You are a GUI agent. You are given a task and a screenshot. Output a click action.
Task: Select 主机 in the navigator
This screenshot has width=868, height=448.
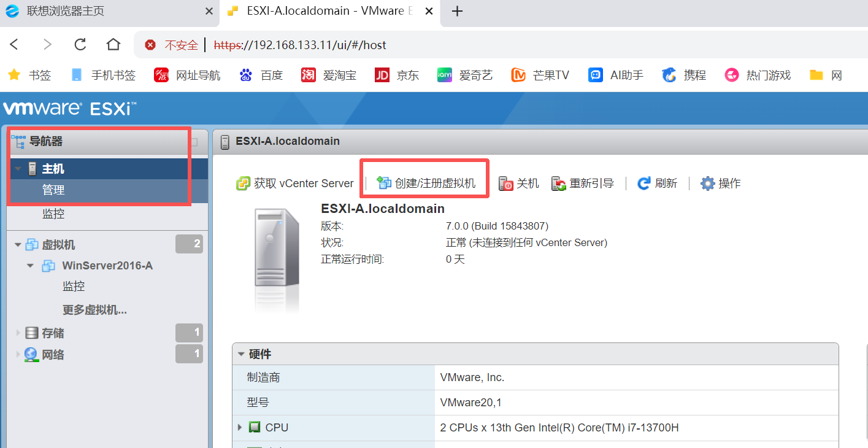53,169
